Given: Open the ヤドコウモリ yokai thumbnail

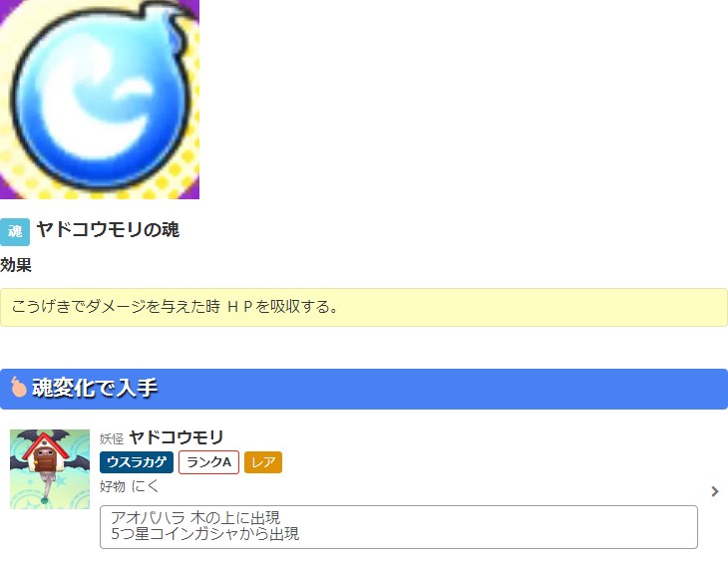Looking at the screenshot, I should click(x=50, y=469).
